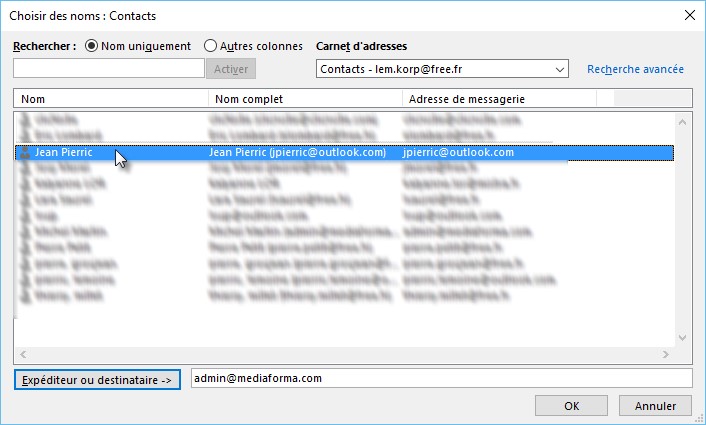The height and width of the screenshot is (425, 706).
Task: Click the list scroll up arrow
Action: coord(682,122)
